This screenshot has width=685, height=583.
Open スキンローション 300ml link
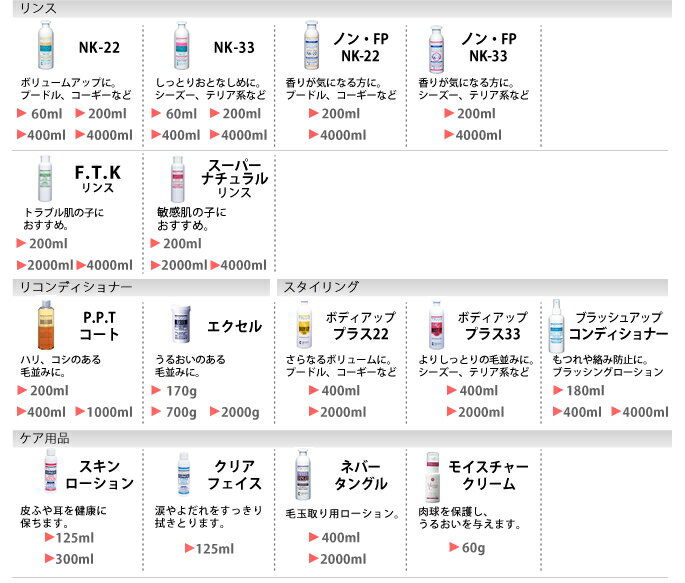coord(74,559)
